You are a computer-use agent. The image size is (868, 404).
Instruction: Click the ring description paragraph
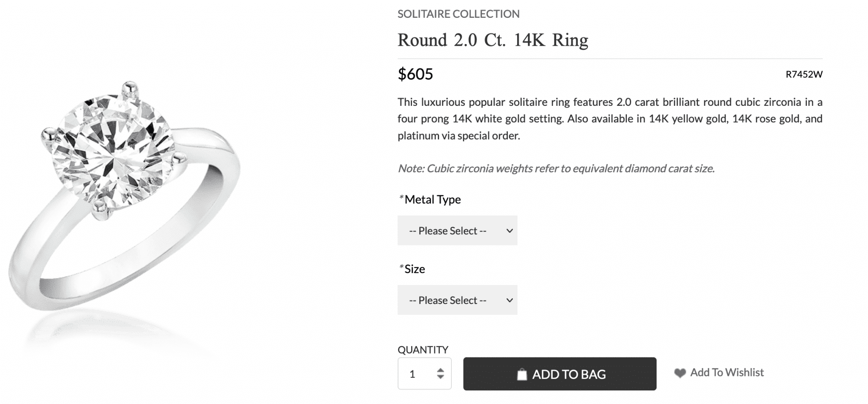tap(609, 119)
